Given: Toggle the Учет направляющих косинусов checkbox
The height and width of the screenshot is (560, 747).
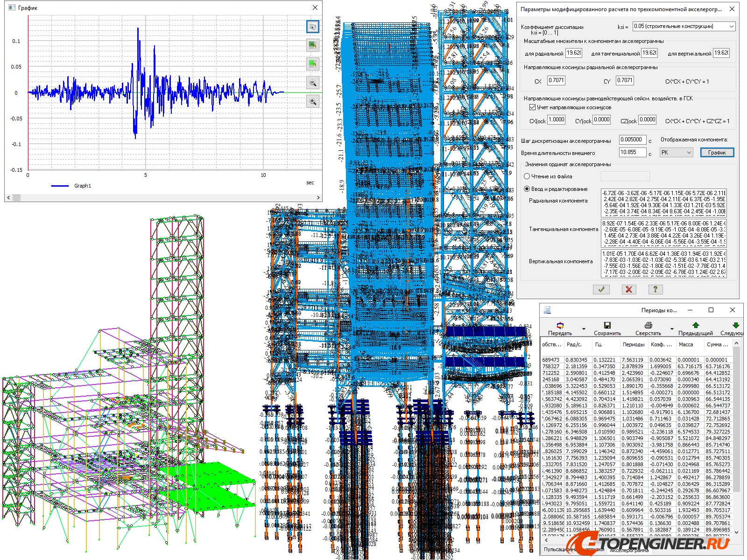Looking at the screenshot, I should [x=533, y=107].
